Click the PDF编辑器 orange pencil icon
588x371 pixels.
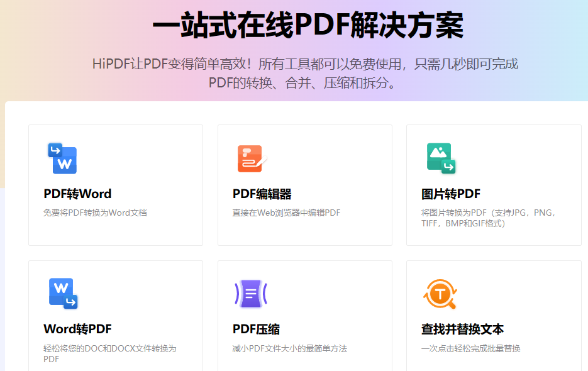pos(250,158)
